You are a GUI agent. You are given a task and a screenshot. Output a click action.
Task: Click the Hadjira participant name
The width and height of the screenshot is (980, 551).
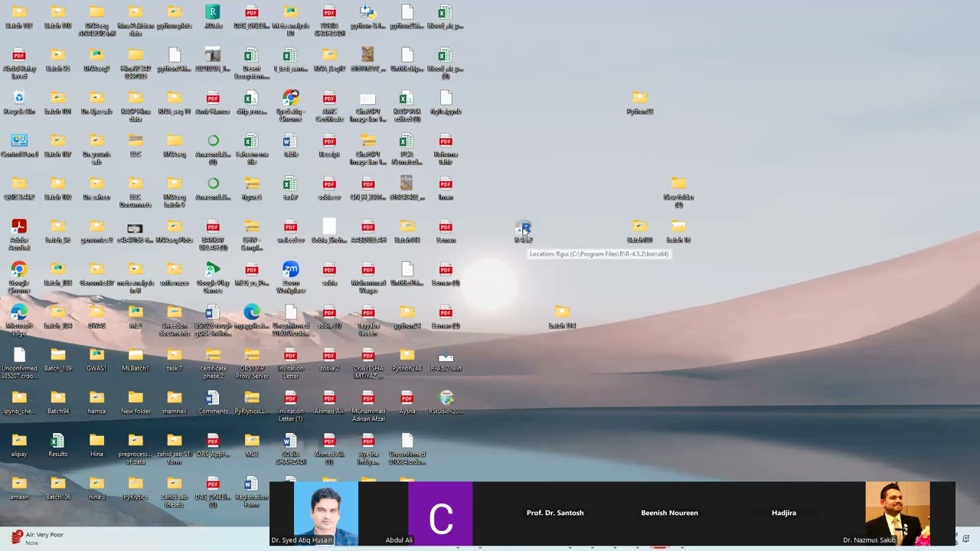[784, 513]
